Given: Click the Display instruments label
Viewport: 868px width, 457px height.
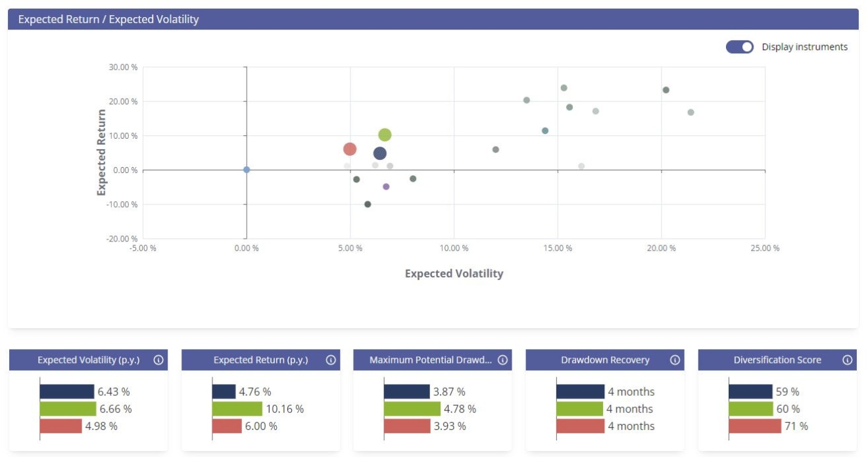Looking at the screenshot, I should (804, 47).
